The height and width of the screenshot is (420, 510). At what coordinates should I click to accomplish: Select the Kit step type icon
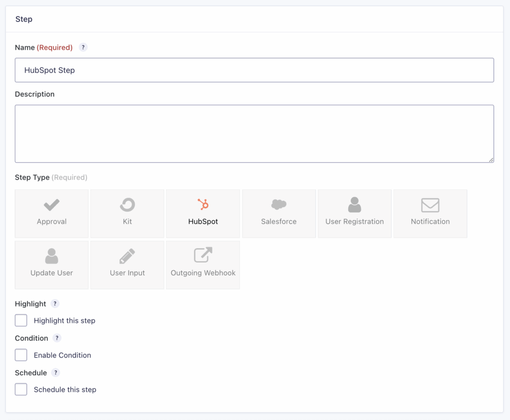click(127, 213)
